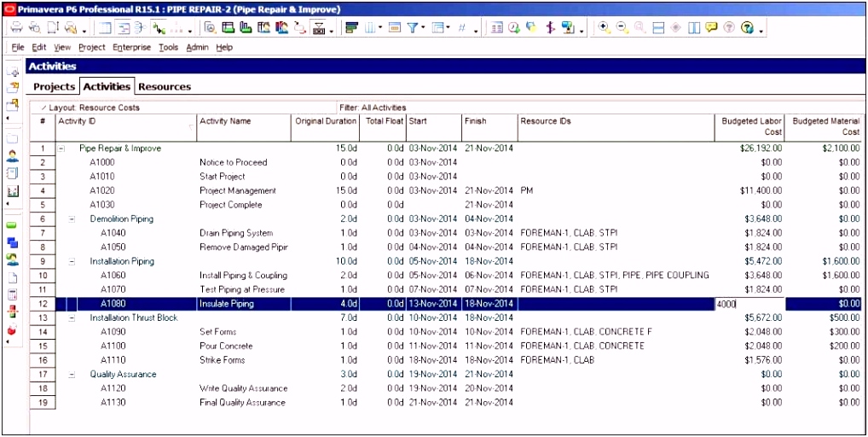Open the Columns icon dropdown arrow
Viewport: 868px width, 437px height.
[x=380, y=28]
